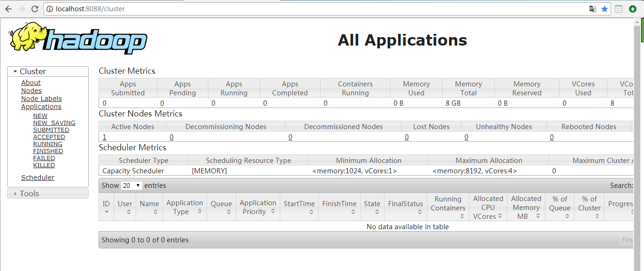This screenshot has height=271, width=644.
Task: Click Showing 0 to 0 of 0 entries
Action: point(145,240)
